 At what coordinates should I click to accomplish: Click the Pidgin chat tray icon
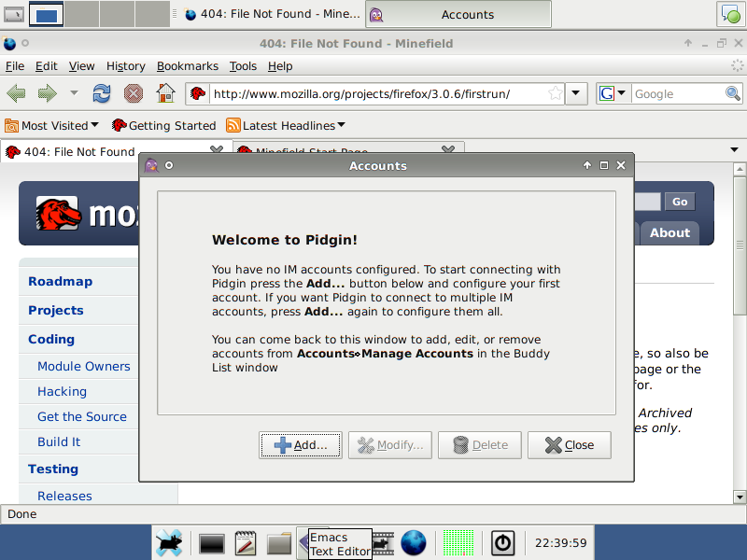click(x=731, y=14)
